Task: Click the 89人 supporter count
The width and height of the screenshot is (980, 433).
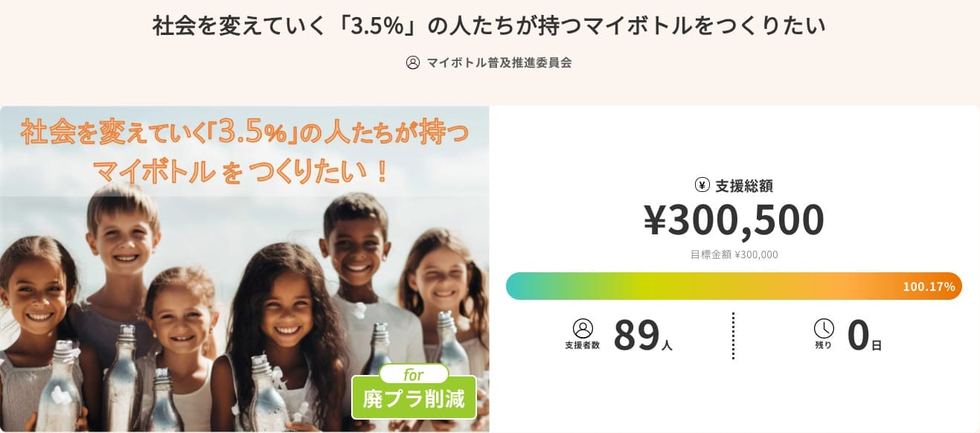Action: pyautogui.click(x=642, y=336)
